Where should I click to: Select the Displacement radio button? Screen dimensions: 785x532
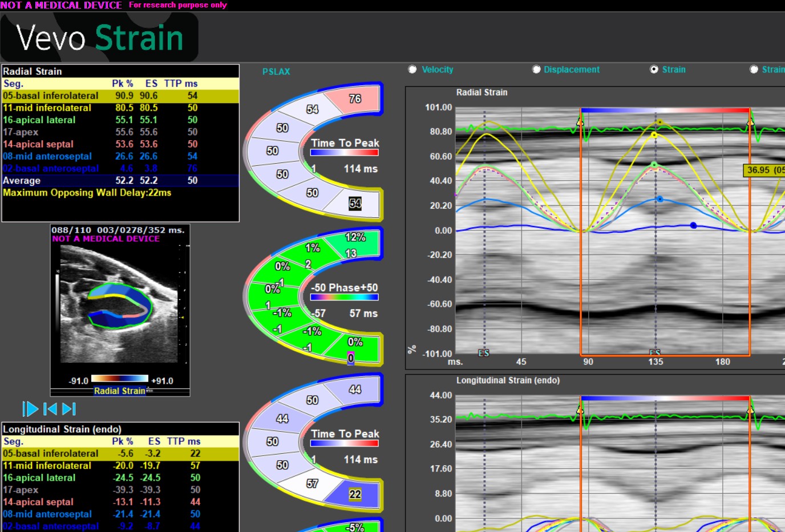(x=536, y=70)
